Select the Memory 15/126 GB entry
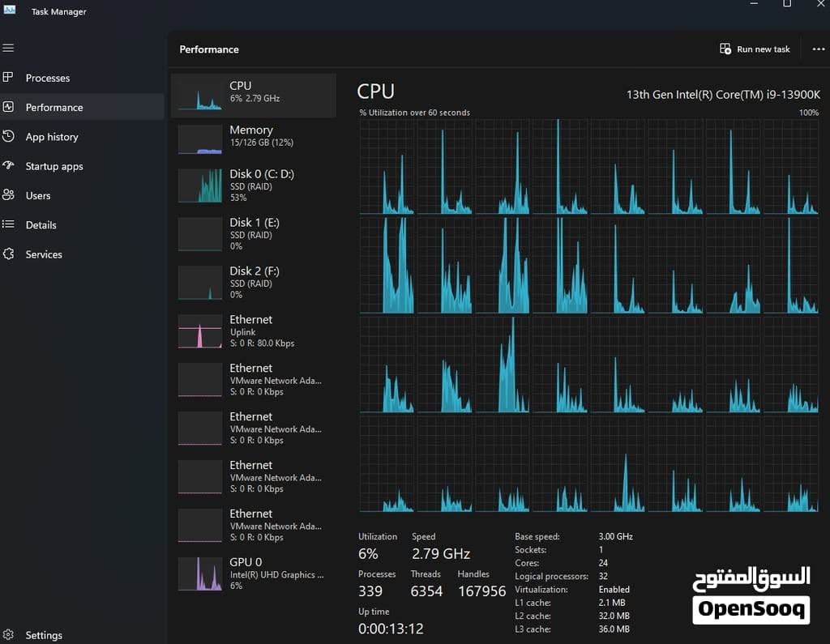Viewport: 830px width, 644px height. [253, 139]
